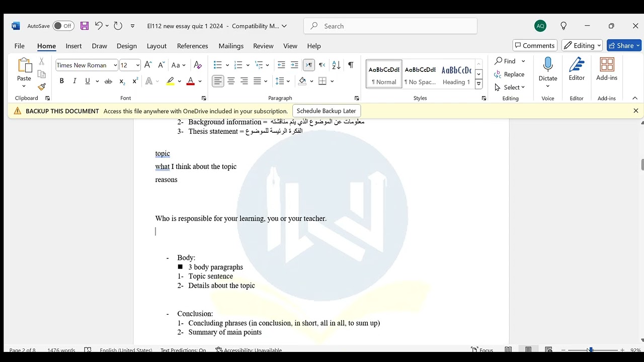The width and height of the screenshot is (644, 362).
Task: Open the Select dropdown in Editing group
Action: coord(510,87)
